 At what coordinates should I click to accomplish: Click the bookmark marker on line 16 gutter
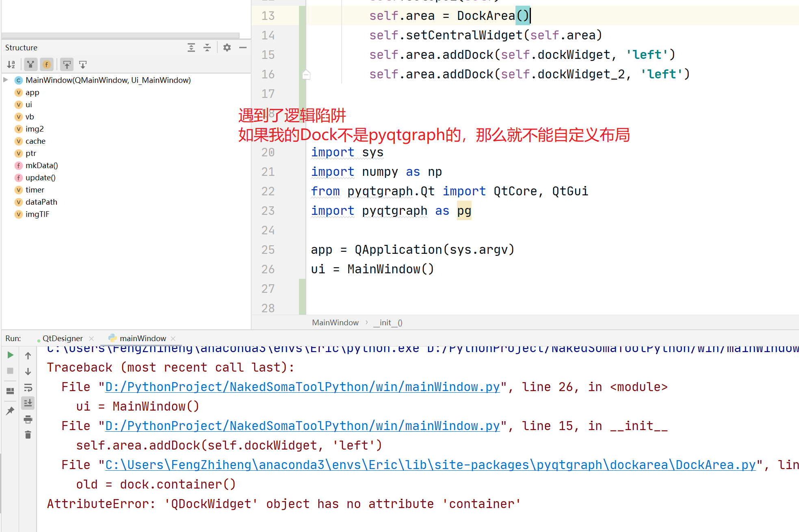tap(306, 74)
